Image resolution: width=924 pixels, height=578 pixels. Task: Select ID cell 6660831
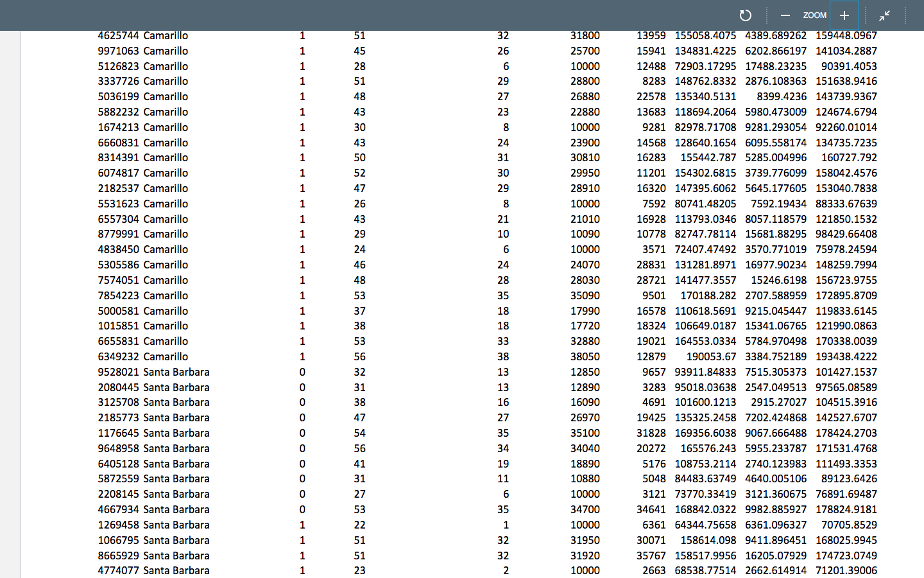pyautogui.click(x=118, y=143)
